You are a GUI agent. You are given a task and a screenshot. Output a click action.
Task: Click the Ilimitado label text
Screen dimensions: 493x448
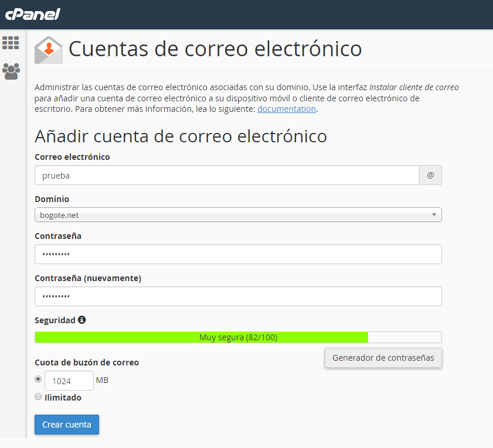pyautogui.click(x=63, y=398)
